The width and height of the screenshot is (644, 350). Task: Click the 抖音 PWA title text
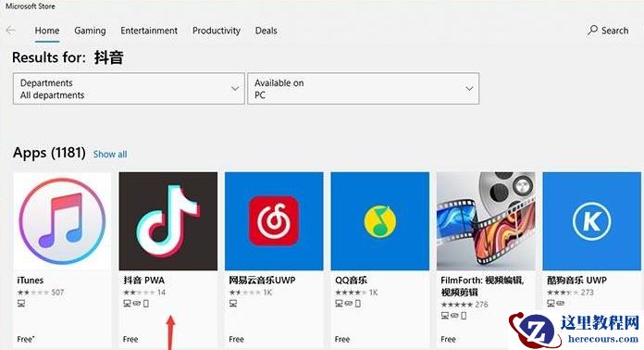coord(143,281)
